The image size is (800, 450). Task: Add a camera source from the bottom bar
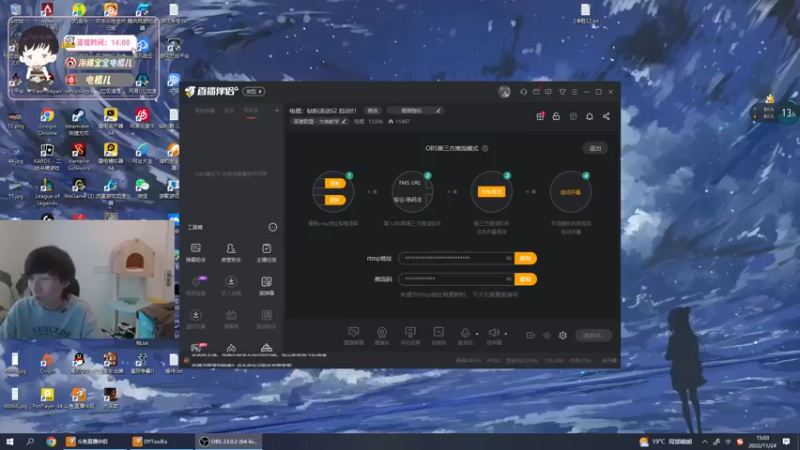(382, 336)
